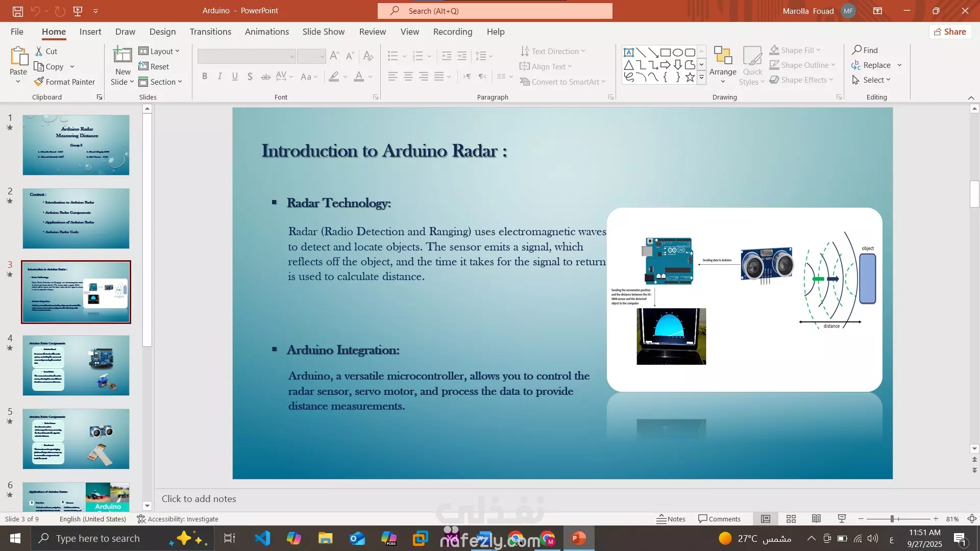
Task: Toggle text Shadow formatting
Action: (250, 77)
